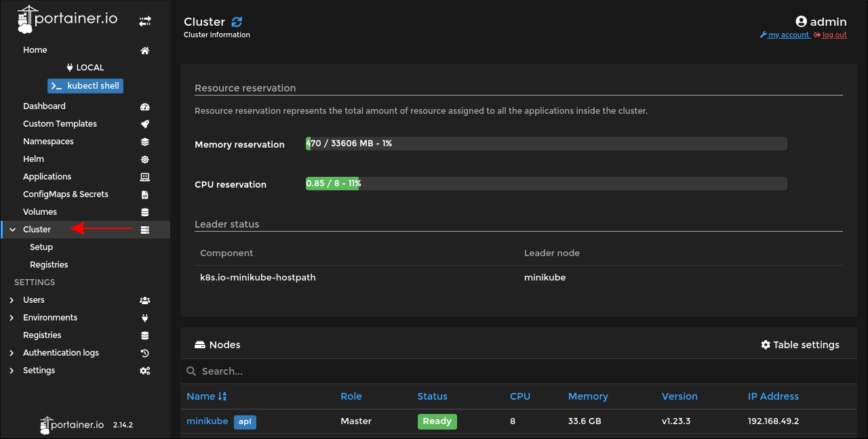Image resolution: width=868 pixels, height=439 pixels.
Task: Click the portainer.io logo at sidebar top
Action: point(67,20)
